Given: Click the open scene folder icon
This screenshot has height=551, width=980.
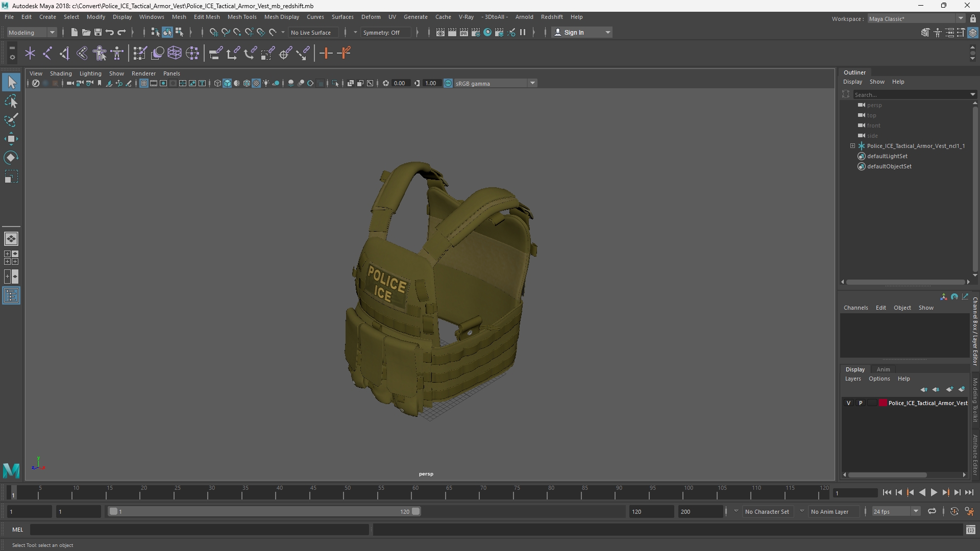Looking at the screenshot, I should tap(86, 33).
